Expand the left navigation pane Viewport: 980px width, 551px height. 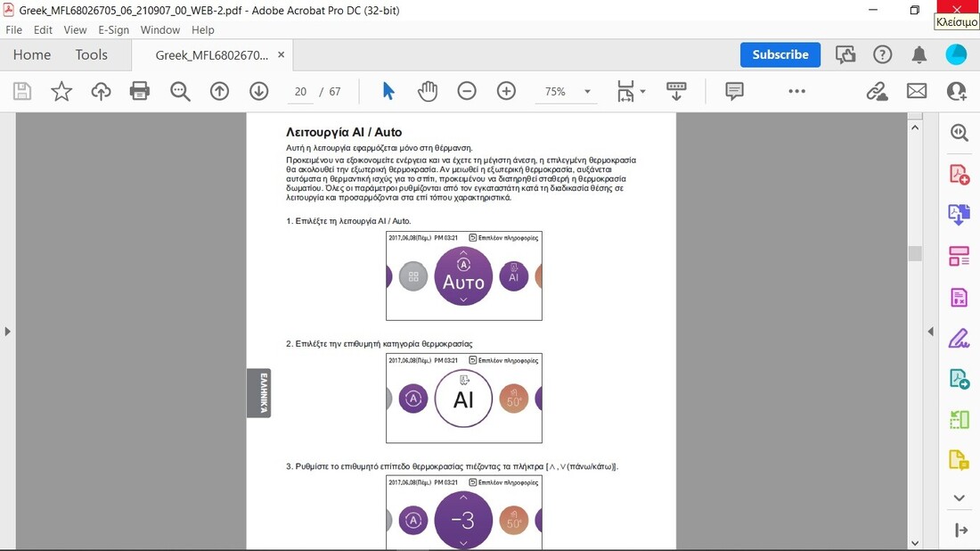tap(7, 332)
